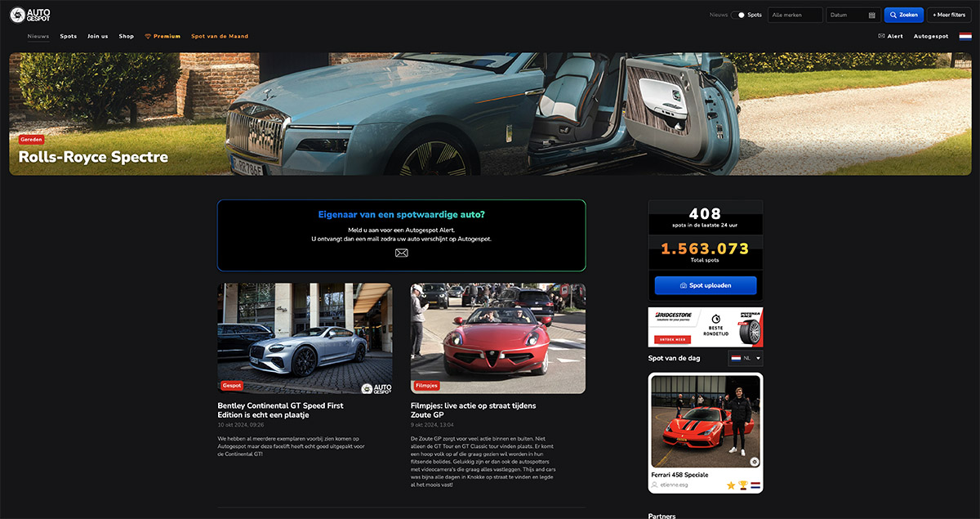Click the user avatar icon beside etienne.esg
This screenshot has width=980, height=519.
[x=655, y=485]
